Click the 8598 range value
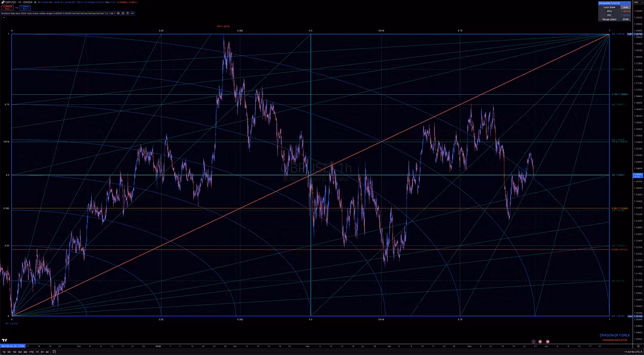The height and width of the screenshot is (355, 644). [626, 19]
